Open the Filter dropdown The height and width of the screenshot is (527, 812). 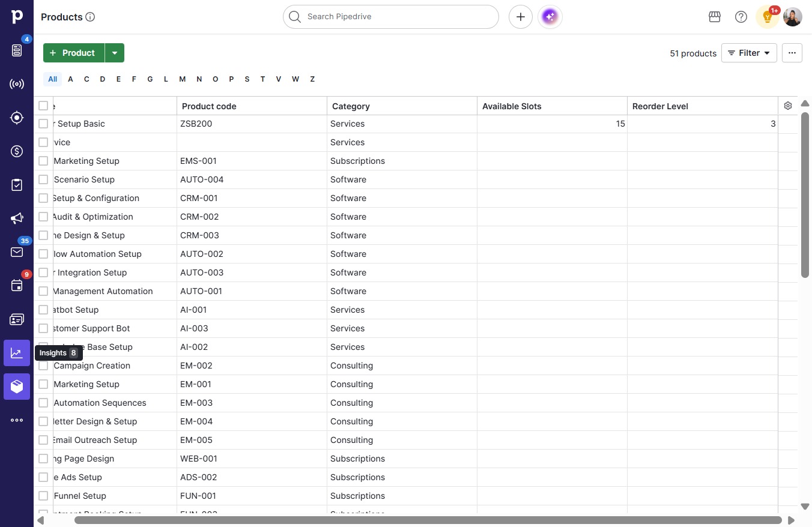749,53
